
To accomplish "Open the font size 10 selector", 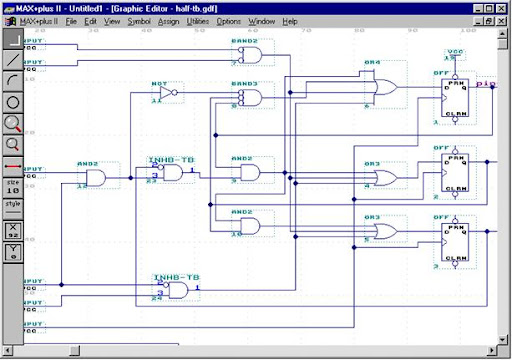I will click(13, 187).
